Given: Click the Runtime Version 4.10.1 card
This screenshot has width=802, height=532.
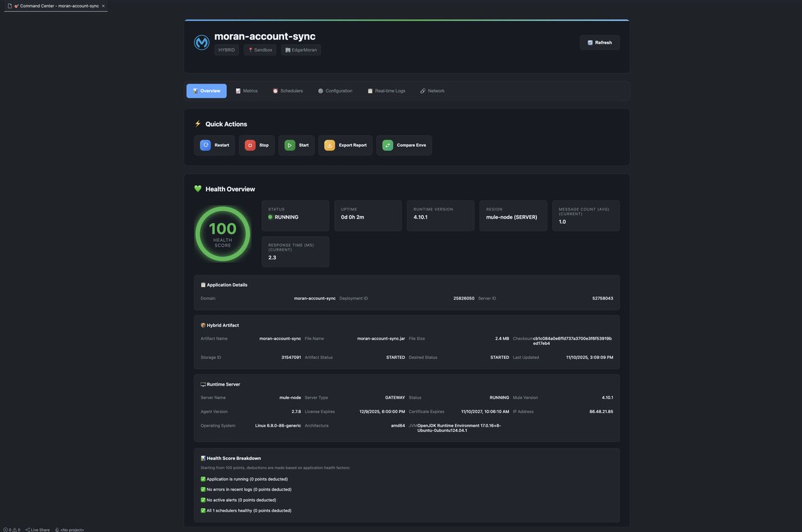Looking at the screenshot, I should (441, 216).
